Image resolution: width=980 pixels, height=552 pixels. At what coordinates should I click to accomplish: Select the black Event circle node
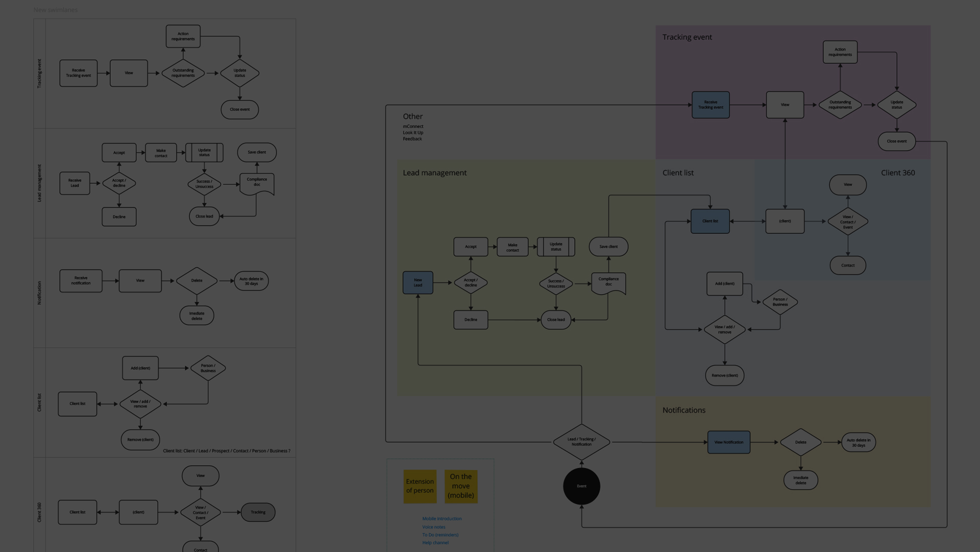[581, 486]
